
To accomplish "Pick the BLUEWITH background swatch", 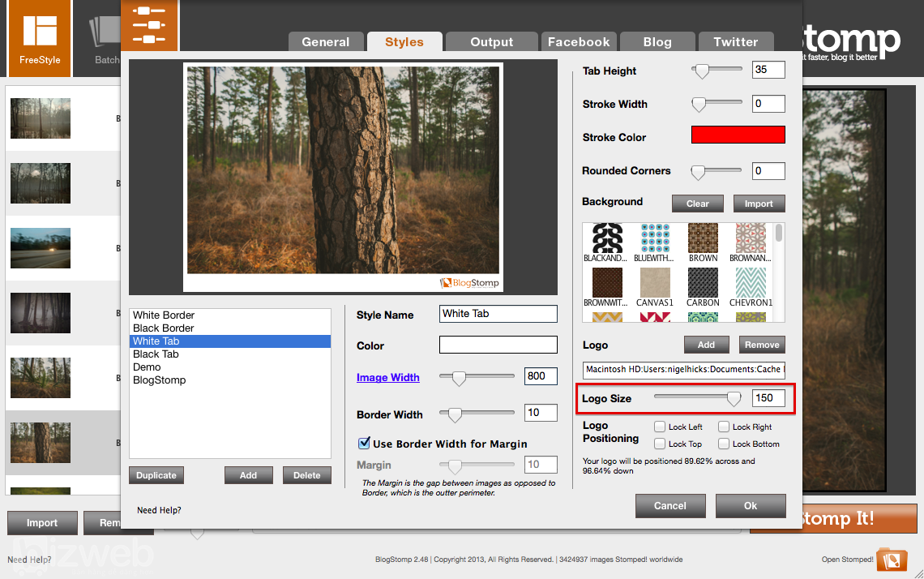I will (x=655, y=238).
